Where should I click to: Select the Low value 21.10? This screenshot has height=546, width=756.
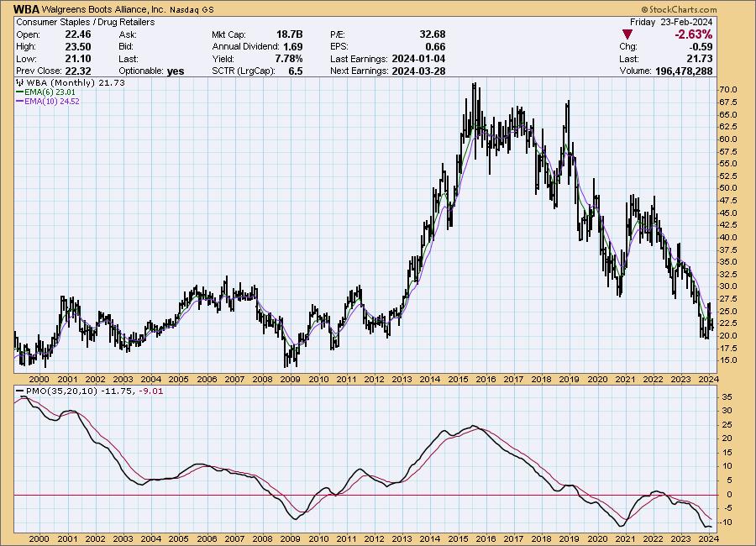77,59
